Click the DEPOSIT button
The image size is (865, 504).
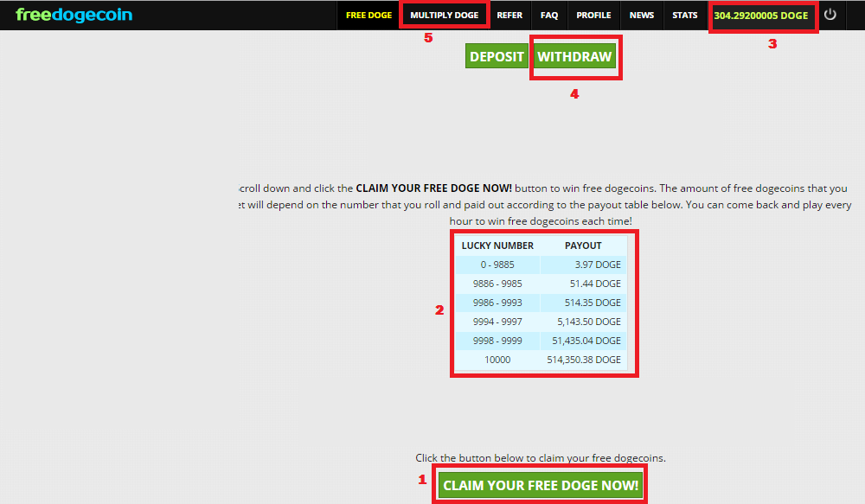point(497,56)
